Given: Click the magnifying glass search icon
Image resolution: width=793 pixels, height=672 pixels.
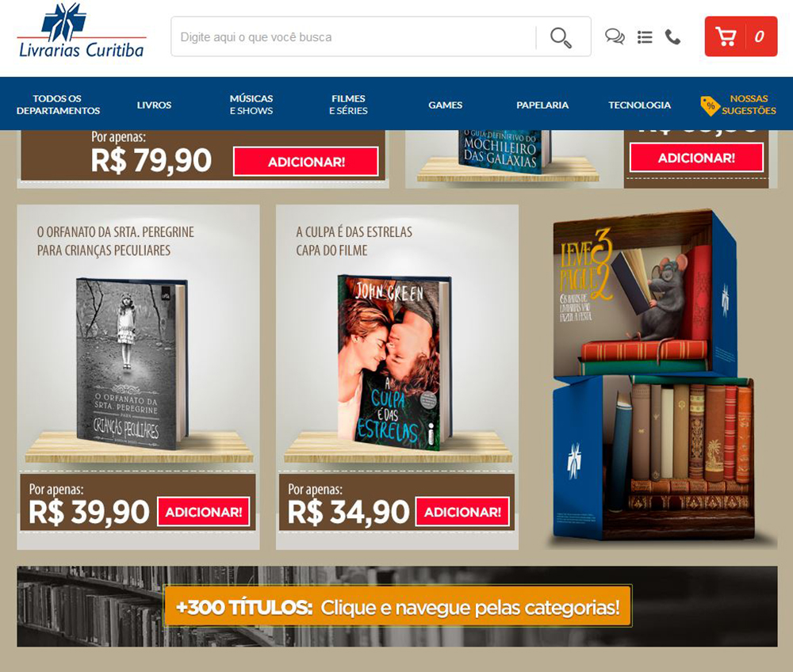Looking at the screenshot, I should click(561, 37).
